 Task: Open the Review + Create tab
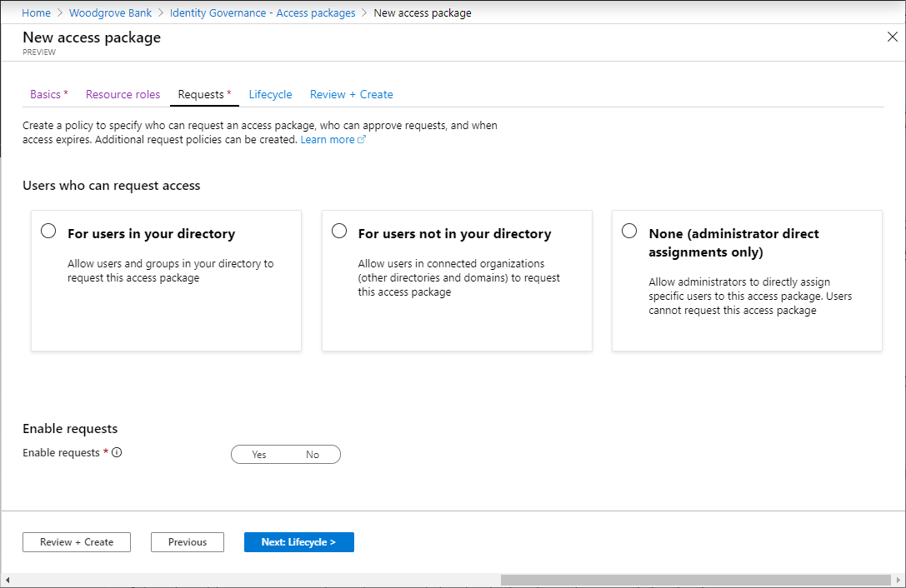click(x=351, y=94)
